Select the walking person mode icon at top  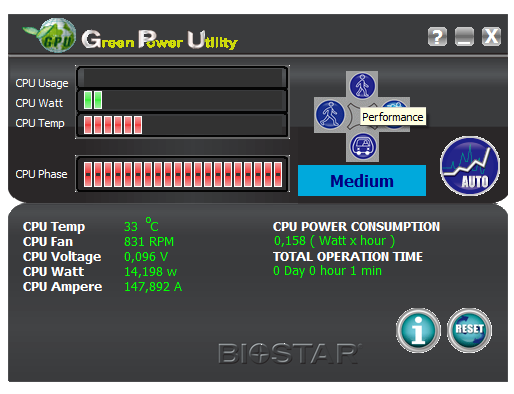tap(362, 85)
